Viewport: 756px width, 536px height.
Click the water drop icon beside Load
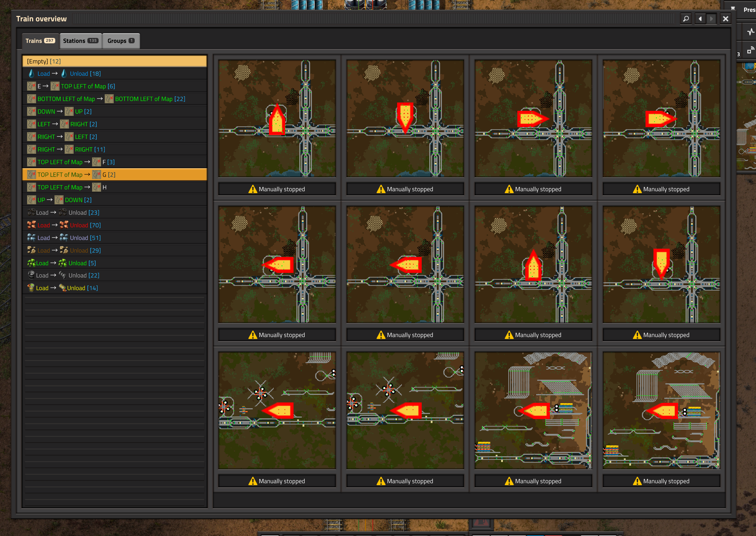click(x=31, y=74)
